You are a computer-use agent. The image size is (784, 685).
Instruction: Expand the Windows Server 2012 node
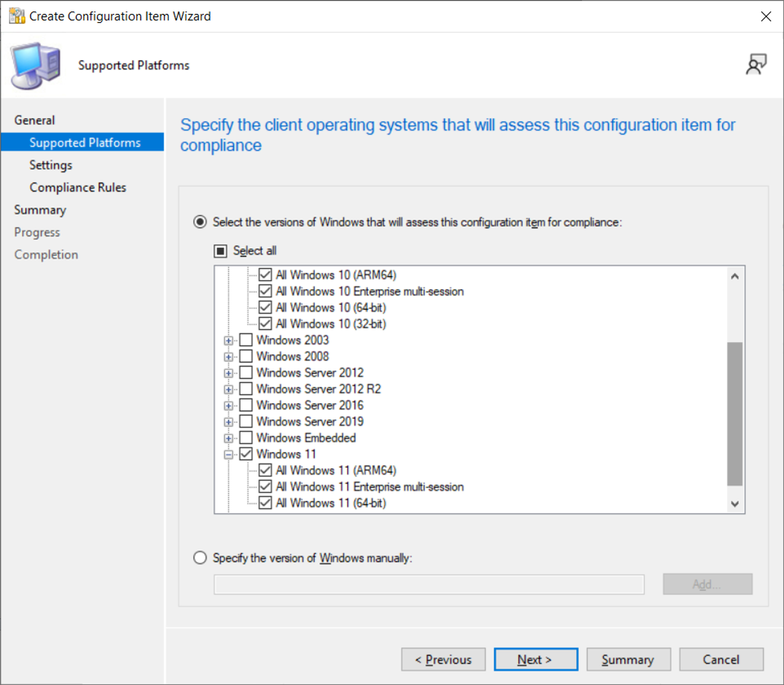tap(228, 373)
